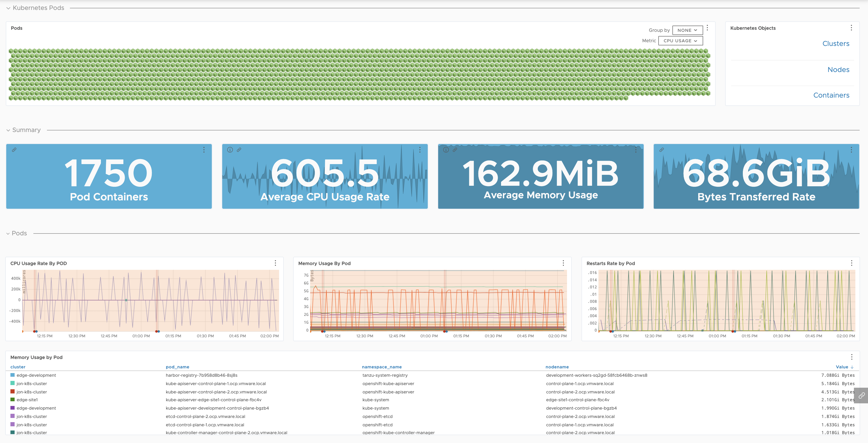The height and width of the screenshot is (443, 868).
Task: Open Pod Containers card options menu
Action: click(x=204, y=150)
